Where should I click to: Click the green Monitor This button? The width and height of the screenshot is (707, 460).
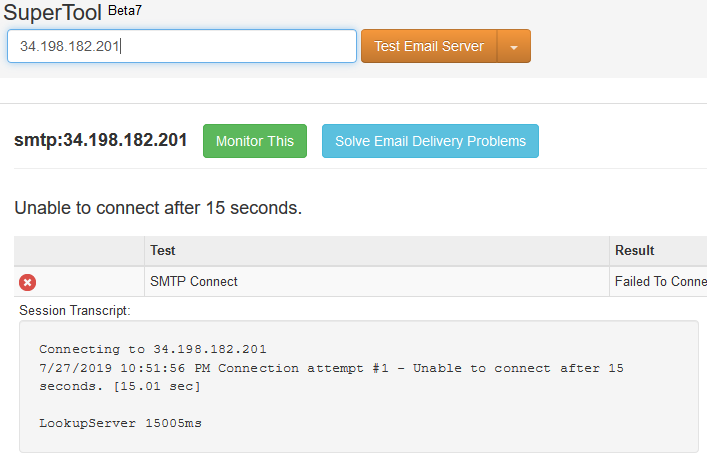point(255,141)
